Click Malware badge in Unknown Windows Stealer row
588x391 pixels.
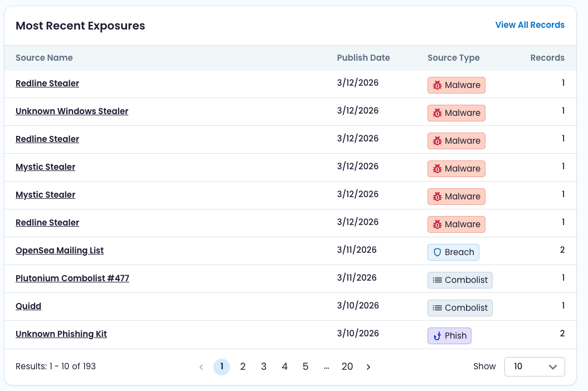point(456,113)
